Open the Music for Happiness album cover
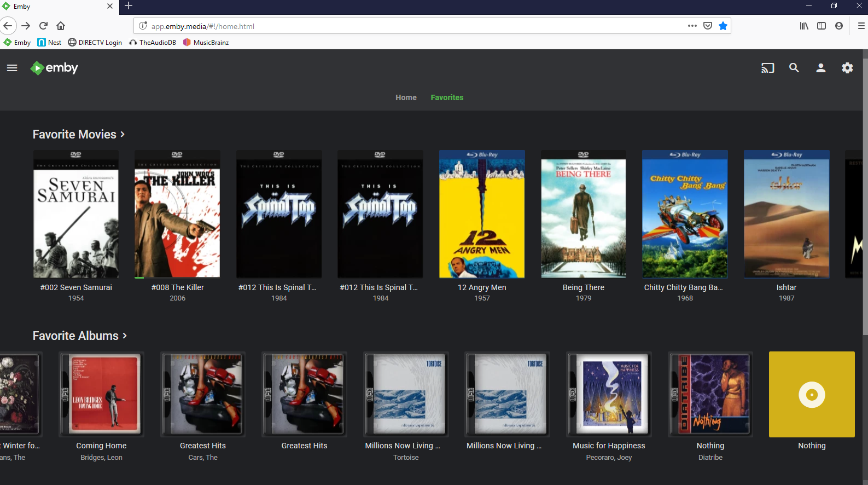This screenshot has height=485, width=868. (x=609, y=394)
